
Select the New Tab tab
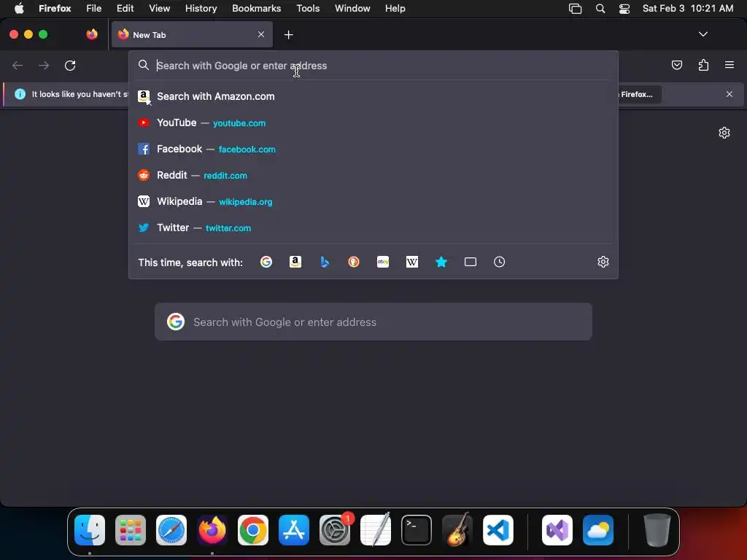[192, 34]
